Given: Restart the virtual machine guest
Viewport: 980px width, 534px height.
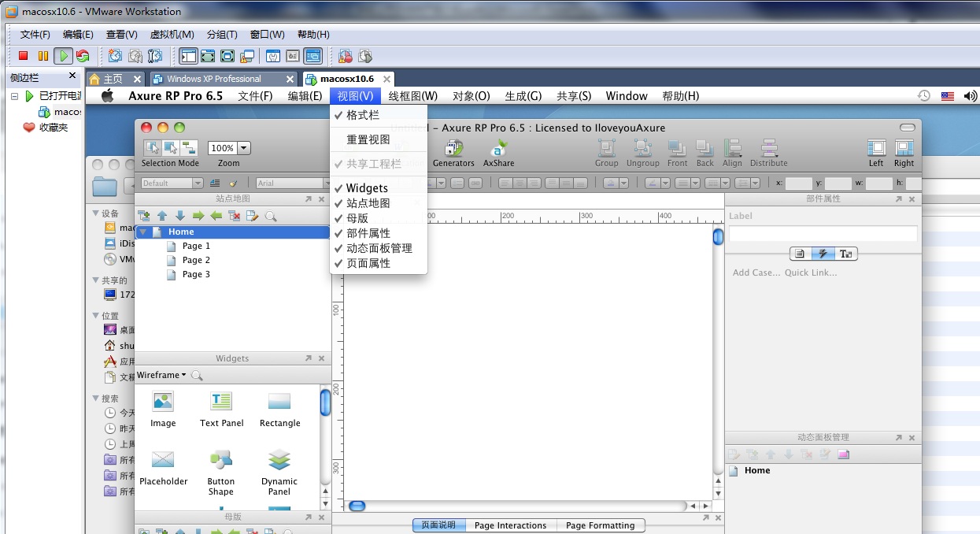Looking at the screenshot, I should [x=83, y=56].
